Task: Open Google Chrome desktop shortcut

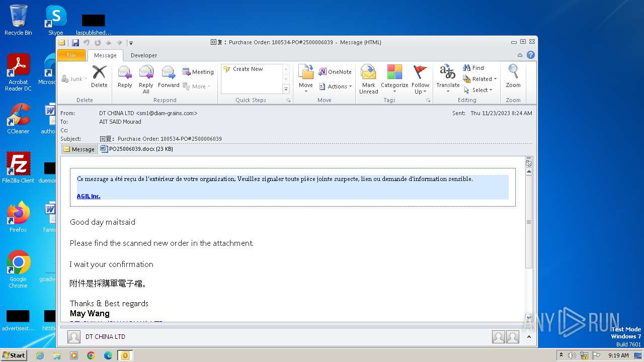Action: (18, 269)
